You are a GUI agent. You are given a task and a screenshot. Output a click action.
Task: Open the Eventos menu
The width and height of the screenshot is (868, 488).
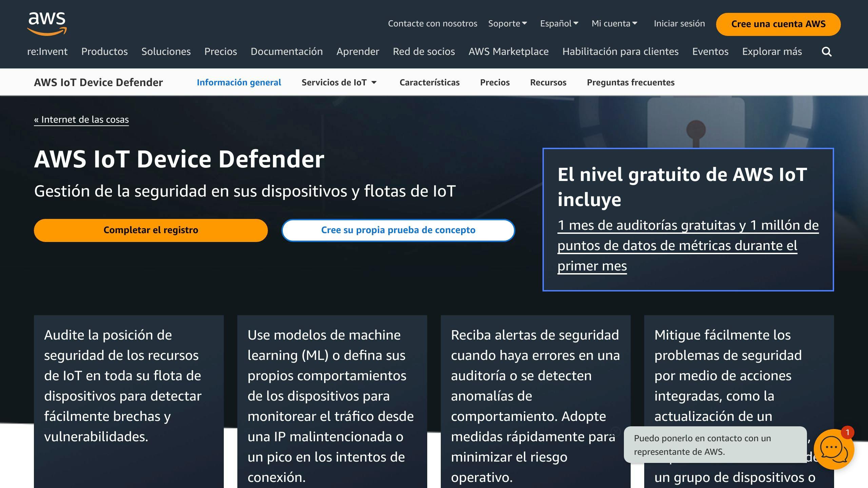tap(710, 52)
